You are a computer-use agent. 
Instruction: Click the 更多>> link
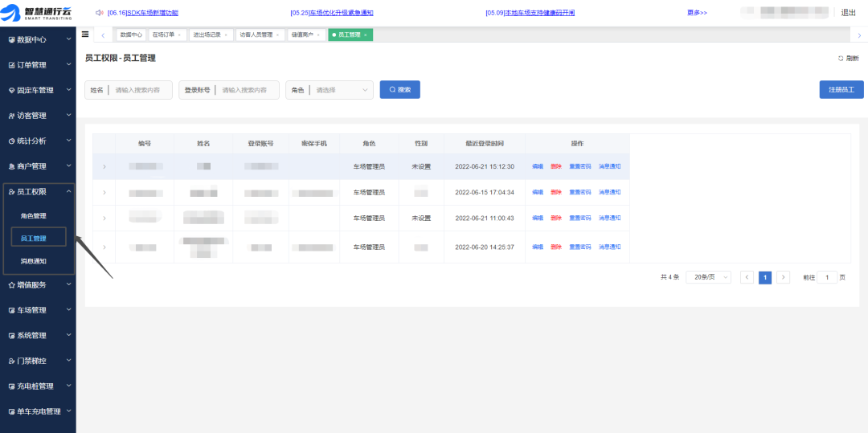click(x=697, y=13)
